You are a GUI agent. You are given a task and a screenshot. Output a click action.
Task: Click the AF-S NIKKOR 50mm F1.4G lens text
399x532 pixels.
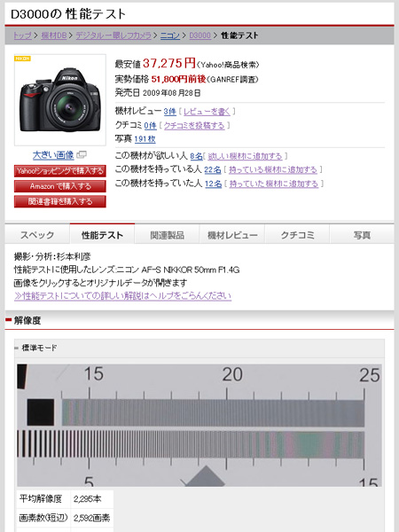(191, 270)
